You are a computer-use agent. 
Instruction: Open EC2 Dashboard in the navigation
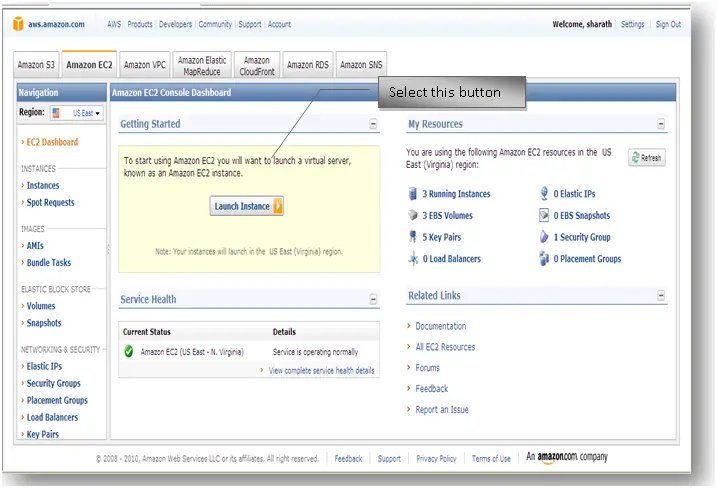[x=52, y=142]
